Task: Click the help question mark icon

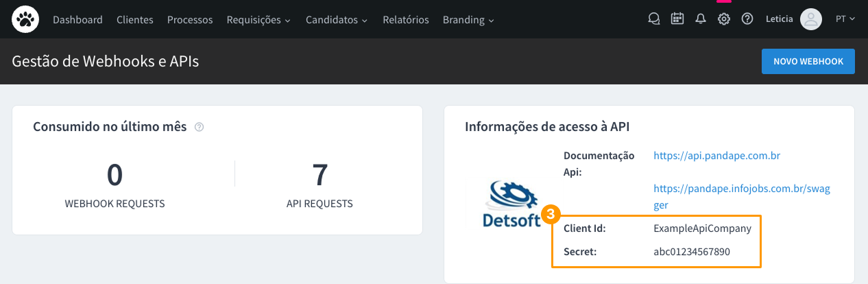Action: [x=747, y=19]
